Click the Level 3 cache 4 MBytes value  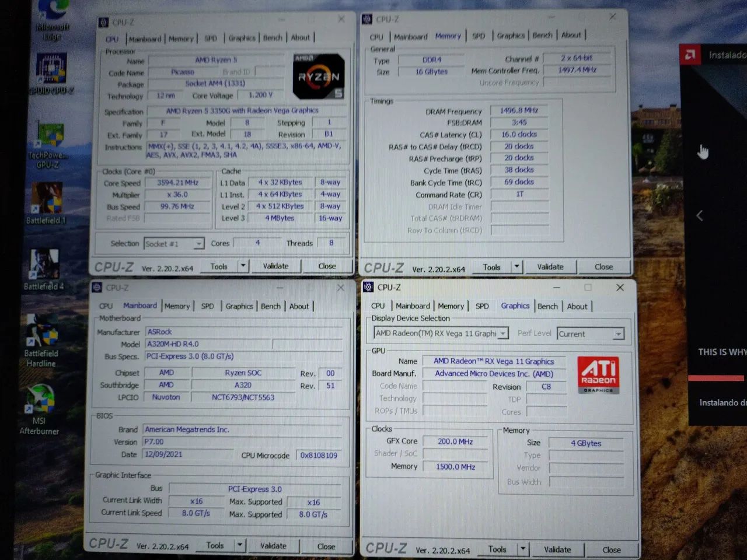pyautogui.click(x=280, y=218)
